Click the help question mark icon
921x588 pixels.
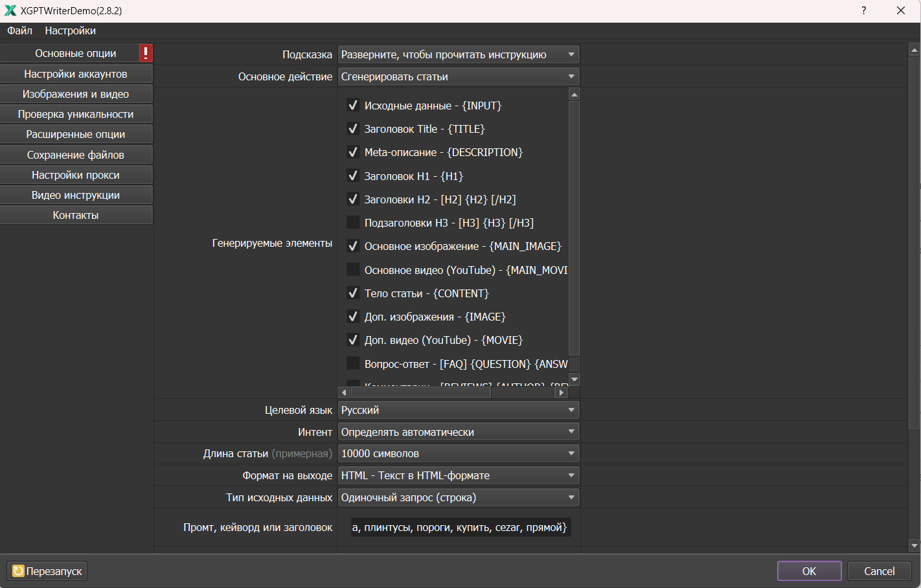(863, 10)
